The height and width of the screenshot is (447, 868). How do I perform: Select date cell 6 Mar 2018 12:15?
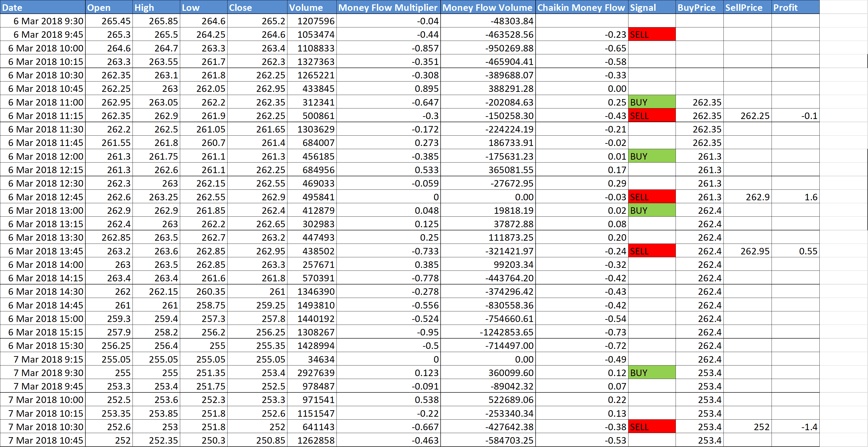43,170
